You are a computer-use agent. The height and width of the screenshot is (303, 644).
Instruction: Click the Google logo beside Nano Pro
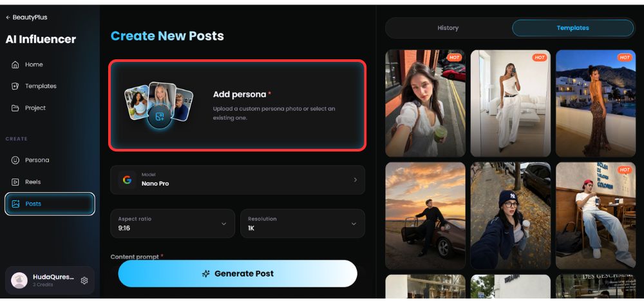[128, 180]
